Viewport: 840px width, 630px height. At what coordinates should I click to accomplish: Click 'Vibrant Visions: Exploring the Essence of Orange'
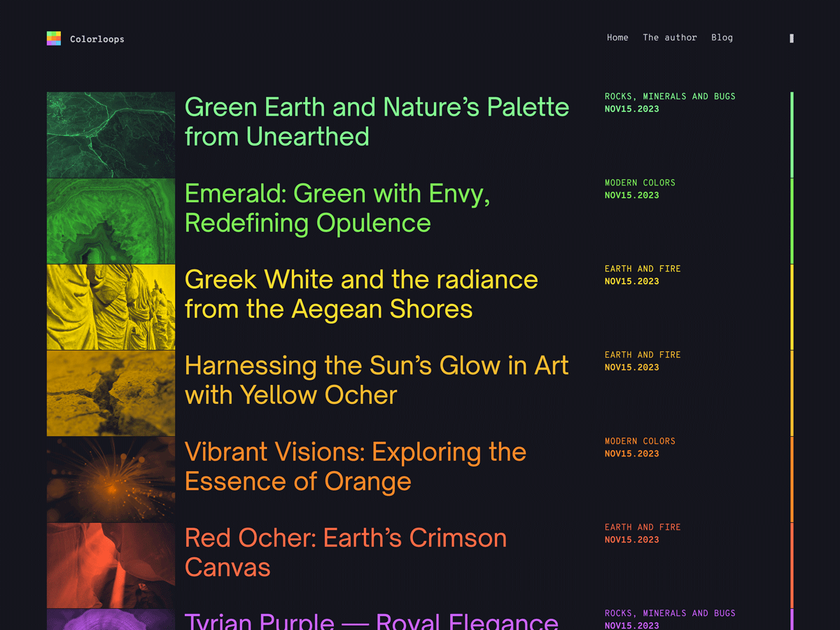[355, 466]
